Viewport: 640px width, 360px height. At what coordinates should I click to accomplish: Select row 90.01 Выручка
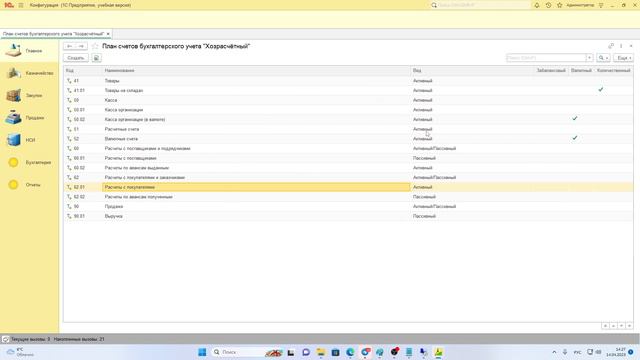pos(348,216)
